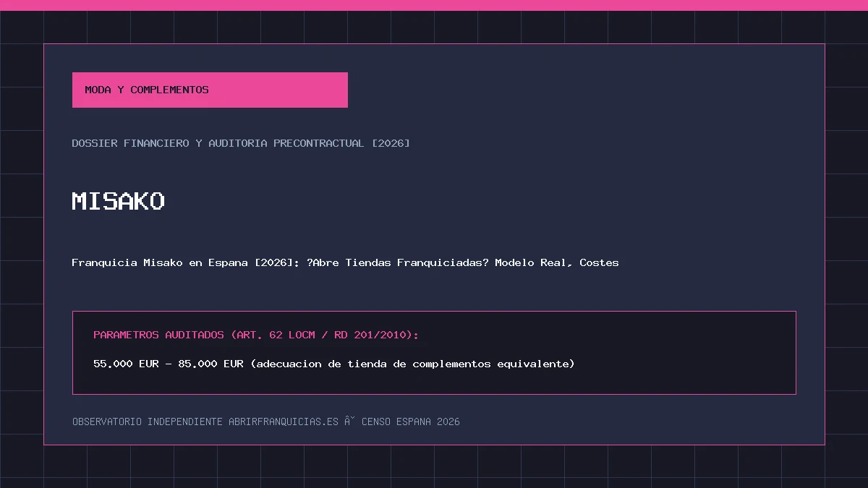Screen dimensions: 868x488
Task: Click the OBSERVATORIO INDEPENDIENTE ABRIRFRANQUICIAS.ES footer text
Action: pyautogui.click(x=266, y=421)
